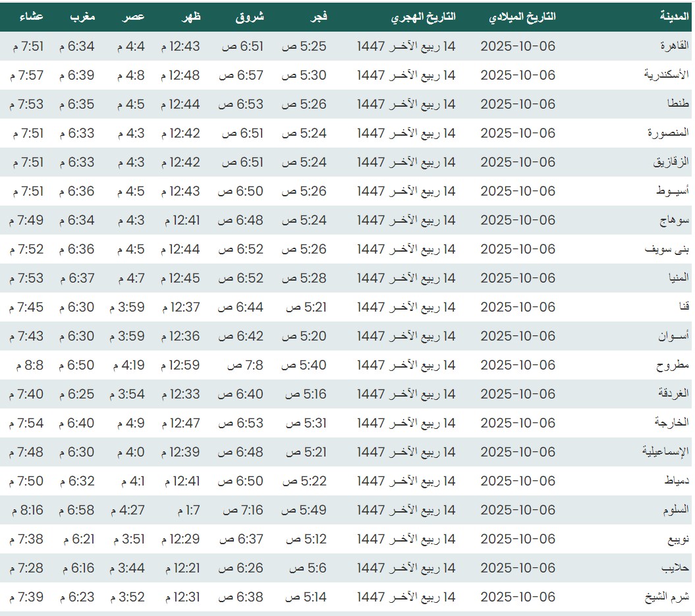Image resolution: width=695 pixels, height=616 pixels.
Task: Select the فجر column header
Action: pos(319,17)
